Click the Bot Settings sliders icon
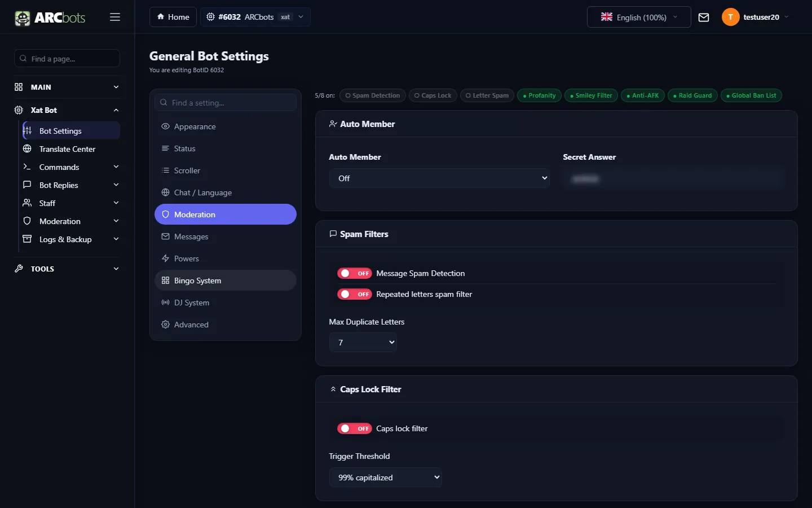 click(27, 131)
